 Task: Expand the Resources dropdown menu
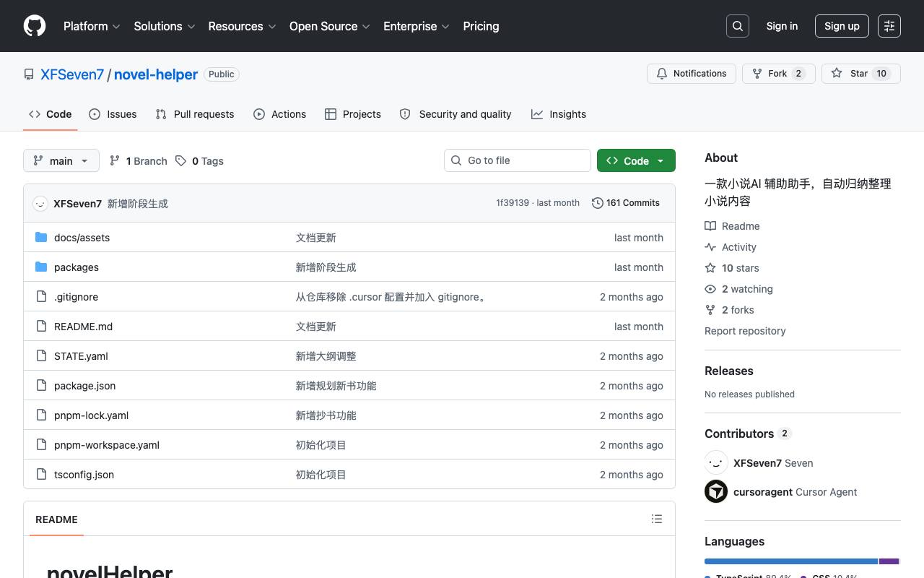click(x=243, y=26)
